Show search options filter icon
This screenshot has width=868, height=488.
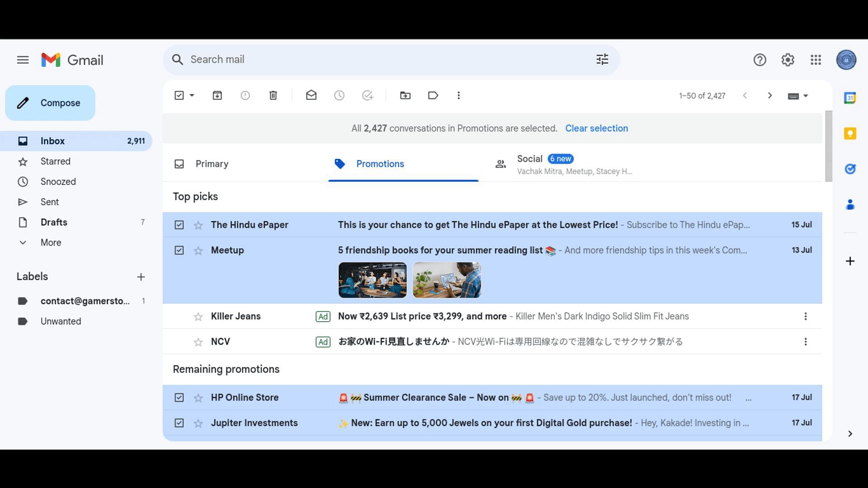point(602,59)
